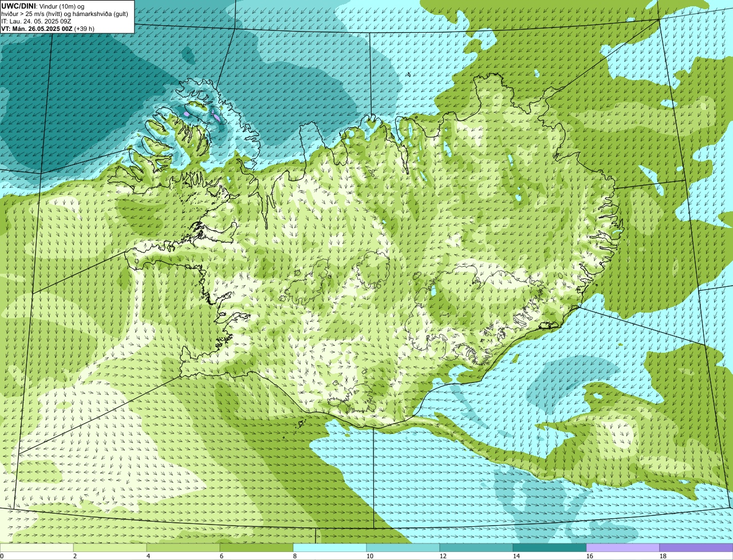Pick the 4–6 m/s green legend swatch

click(183, 548)
